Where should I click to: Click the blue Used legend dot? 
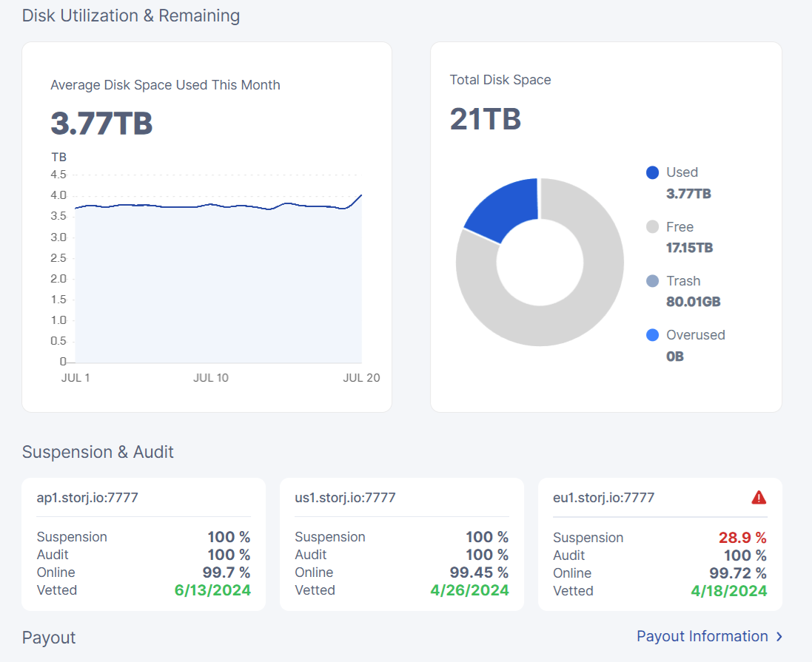652,172
